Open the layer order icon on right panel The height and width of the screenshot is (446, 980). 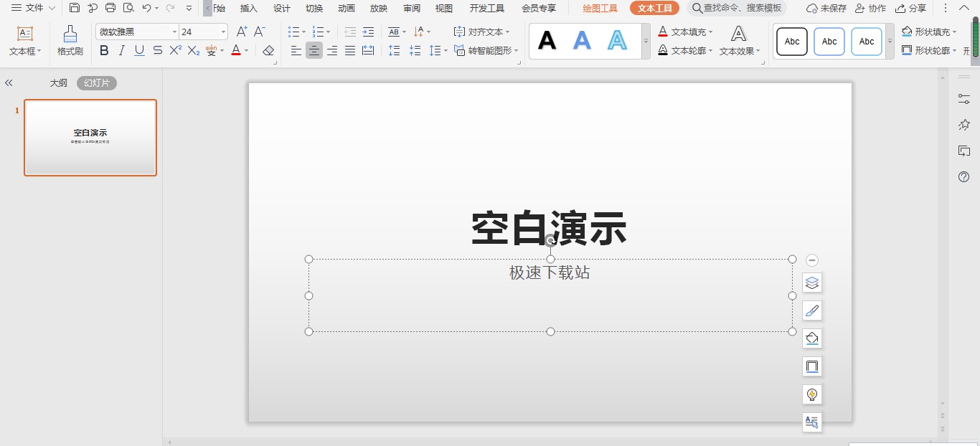coord(811,283)
